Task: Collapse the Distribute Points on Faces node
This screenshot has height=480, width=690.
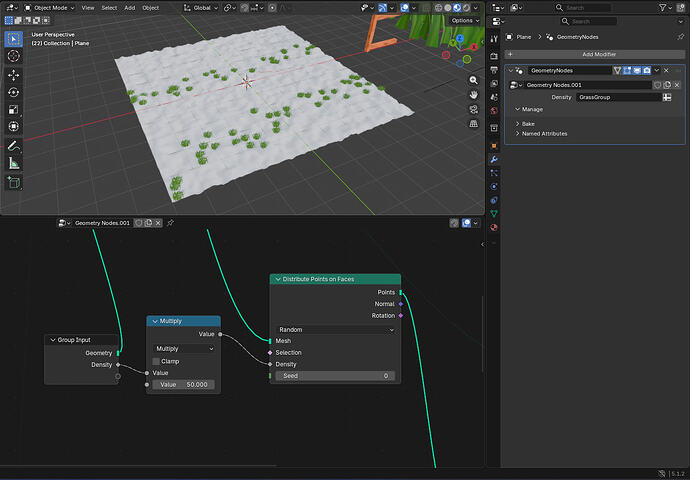Action: coord(278,279)
